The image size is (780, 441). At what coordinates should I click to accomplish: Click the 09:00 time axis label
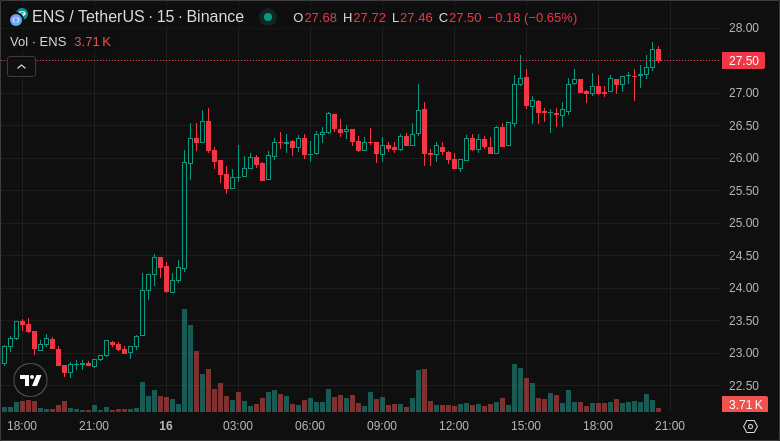[x=382, y=426]
